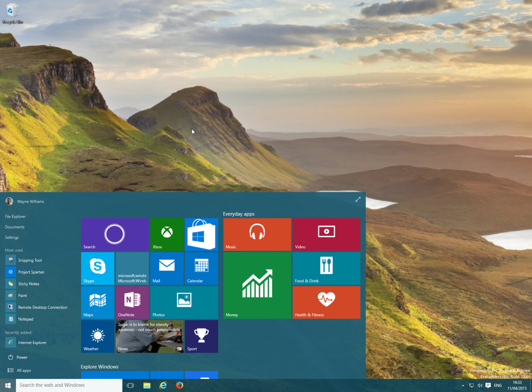Select the Explore Windows group heading

pos(100,367)
